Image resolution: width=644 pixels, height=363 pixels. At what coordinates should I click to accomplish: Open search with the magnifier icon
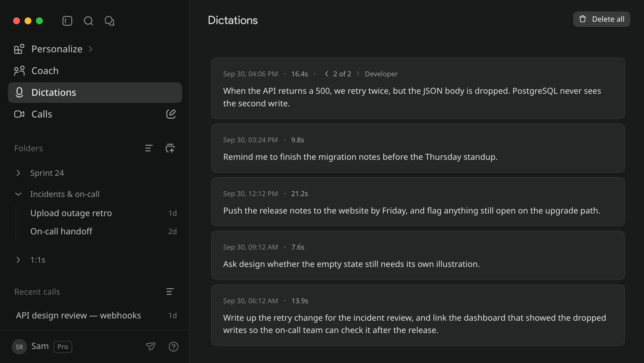pos(88,21)
